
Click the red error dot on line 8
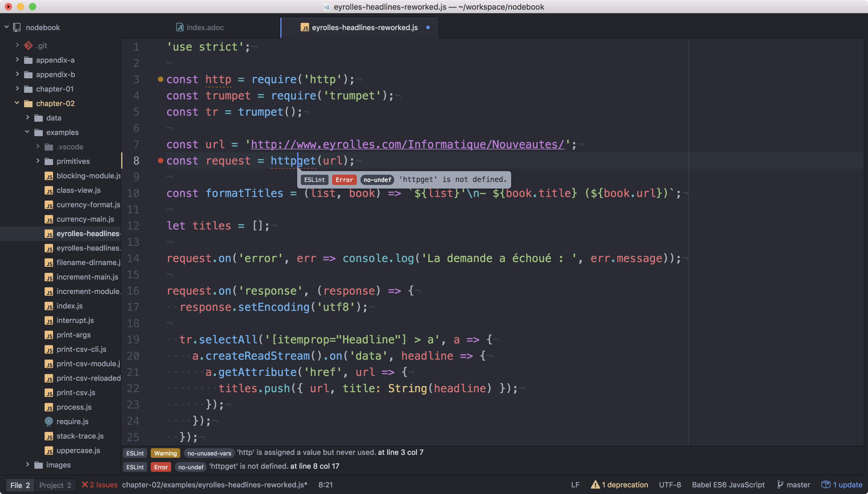click(161, 161)
